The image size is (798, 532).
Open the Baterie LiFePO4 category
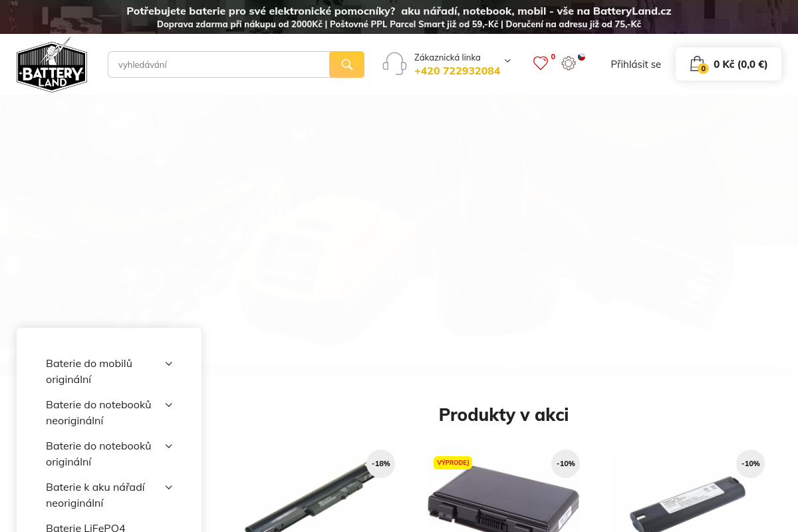(x=85, y=528)
